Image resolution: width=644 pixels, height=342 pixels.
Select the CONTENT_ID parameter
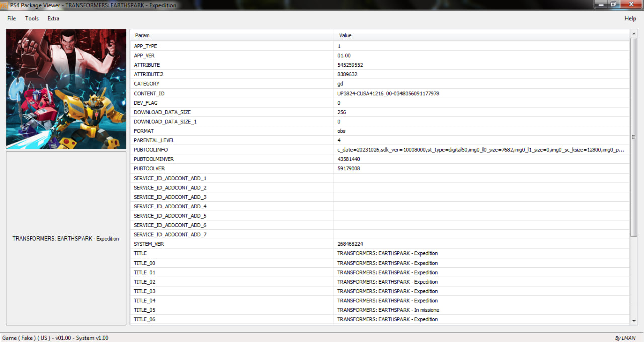click(x=149, y=94)
